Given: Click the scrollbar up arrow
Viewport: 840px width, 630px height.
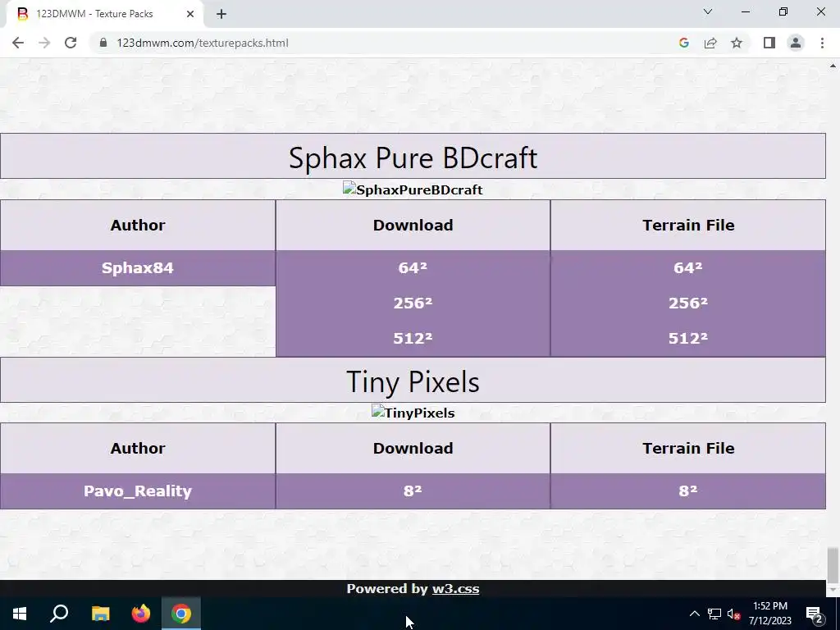Looking at the screenshot, I should pyautogui.click(x=833, y=66).
